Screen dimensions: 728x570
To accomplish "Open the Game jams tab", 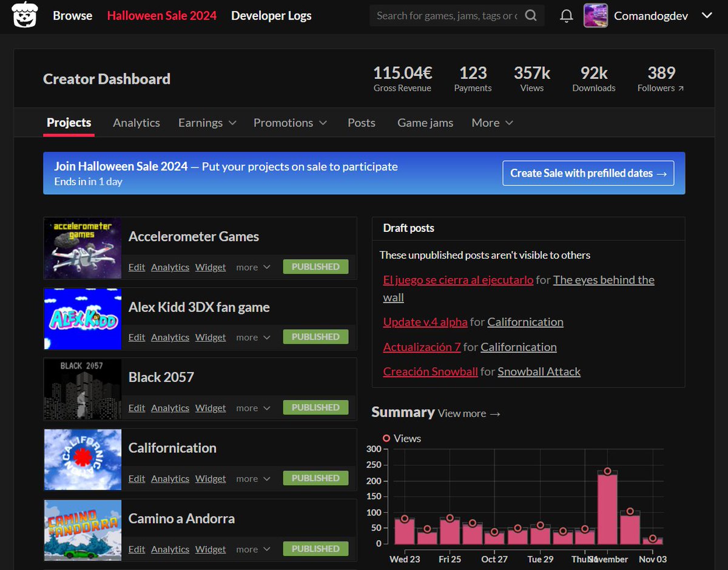I will coord(425,123).
